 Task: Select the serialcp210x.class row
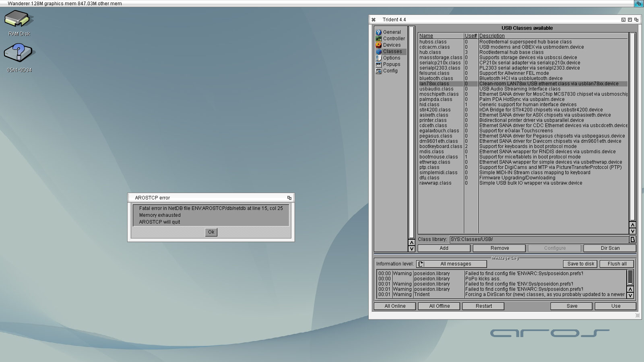tap(523, 63)
